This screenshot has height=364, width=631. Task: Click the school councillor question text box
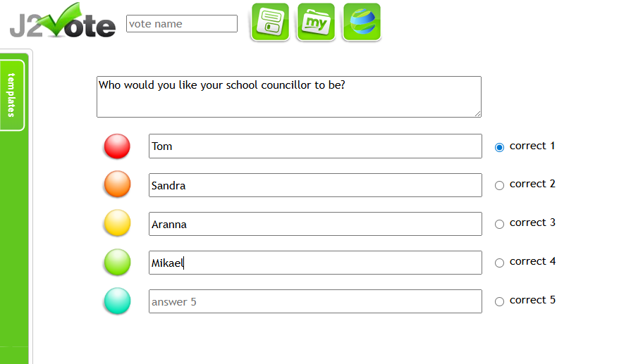[x=289, y=96]
